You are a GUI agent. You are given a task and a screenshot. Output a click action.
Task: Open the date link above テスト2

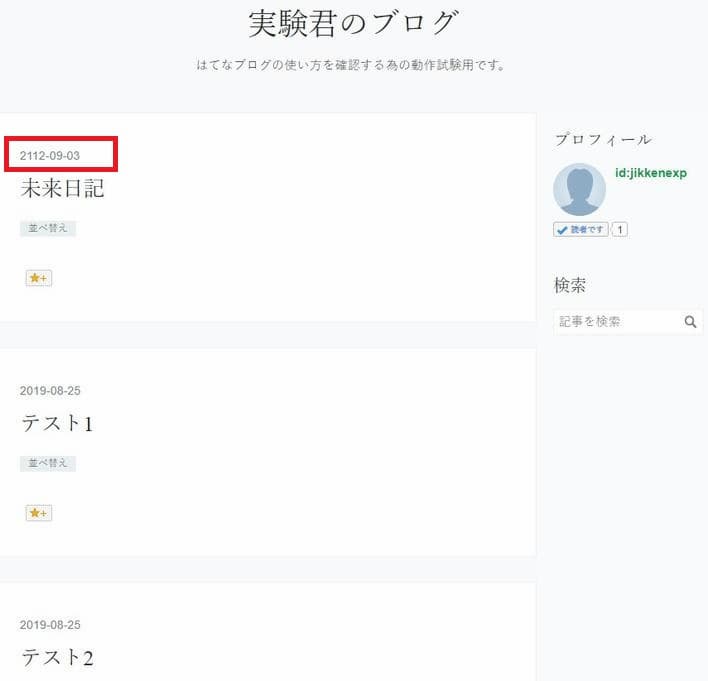pyautogui.click(x=50, y=625)
